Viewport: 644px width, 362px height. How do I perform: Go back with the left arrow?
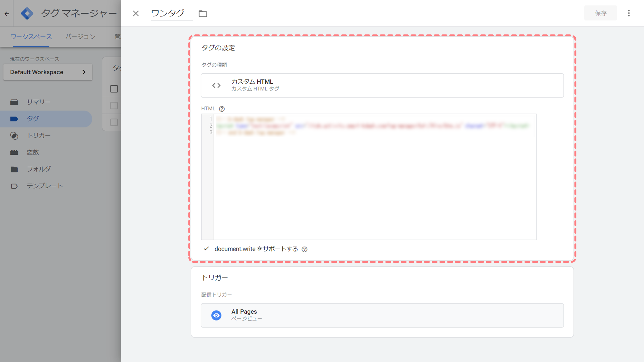point(7,14)
